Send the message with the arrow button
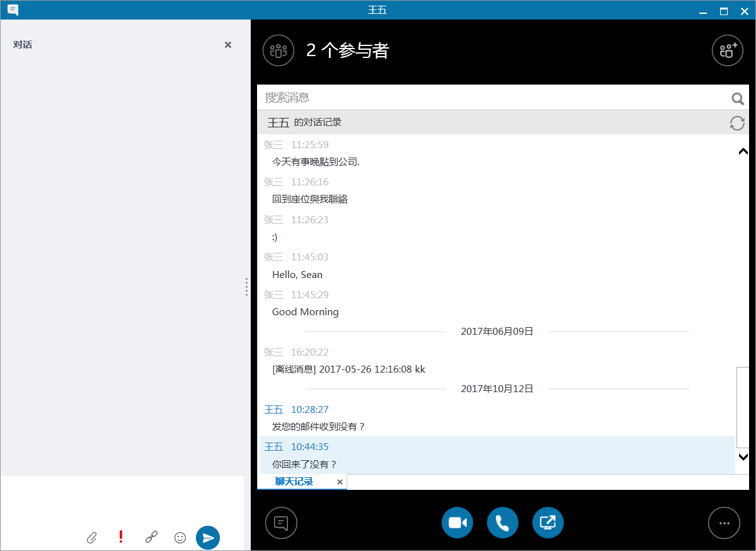This screenshot has width=756, height=551. click(x=208, y=538)
